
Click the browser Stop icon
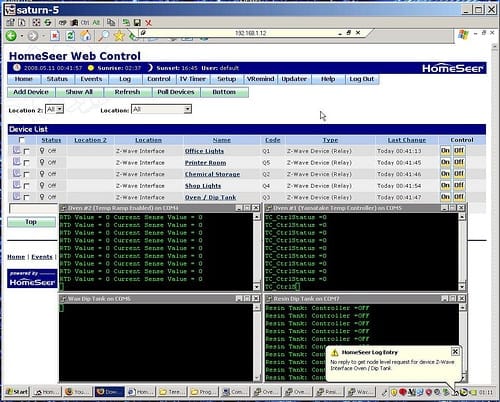[55, 35]
